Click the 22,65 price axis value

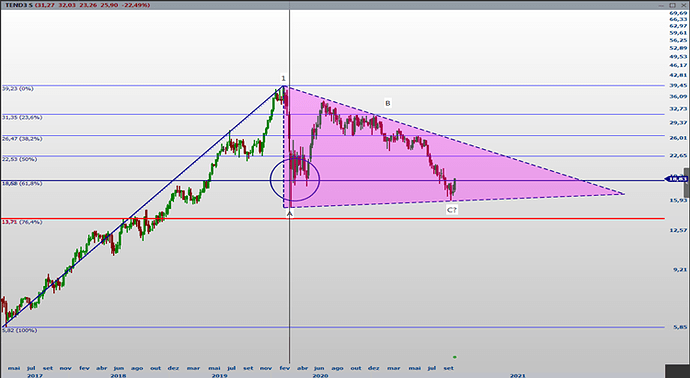pyautogui.click(x=678, y=155)
